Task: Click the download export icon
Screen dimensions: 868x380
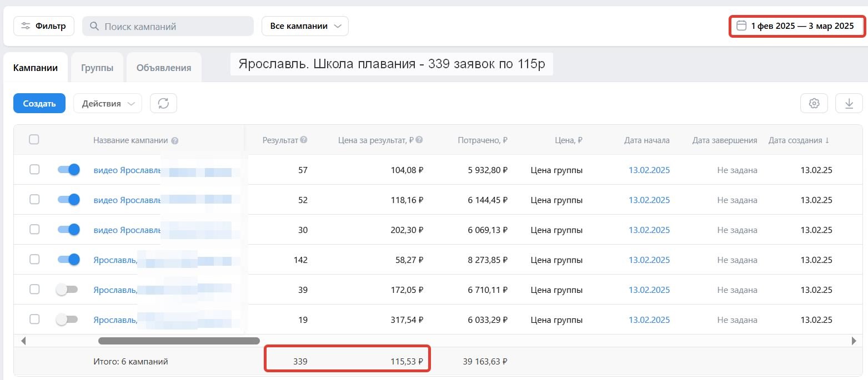Action: click(x=849, y=103)
